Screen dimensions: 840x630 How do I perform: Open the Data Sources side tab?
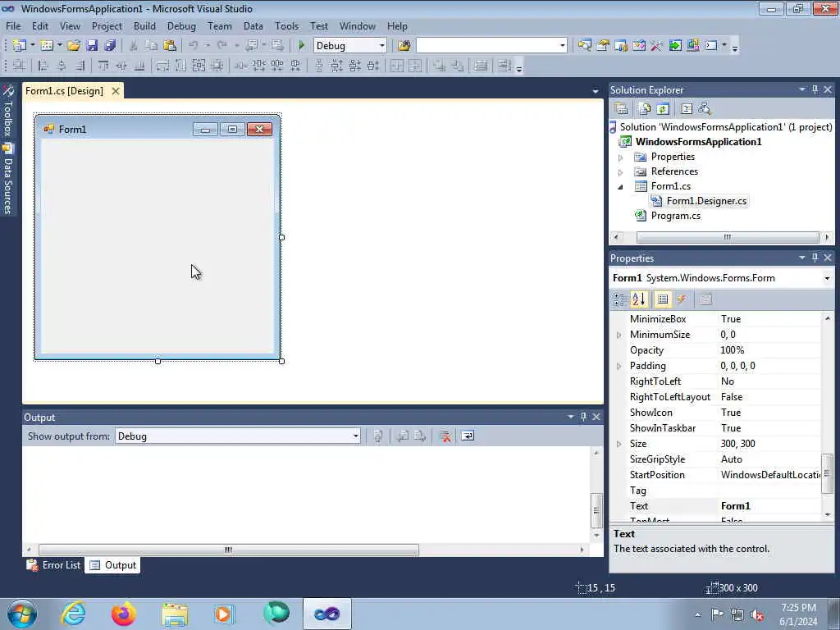pos(7,180)
